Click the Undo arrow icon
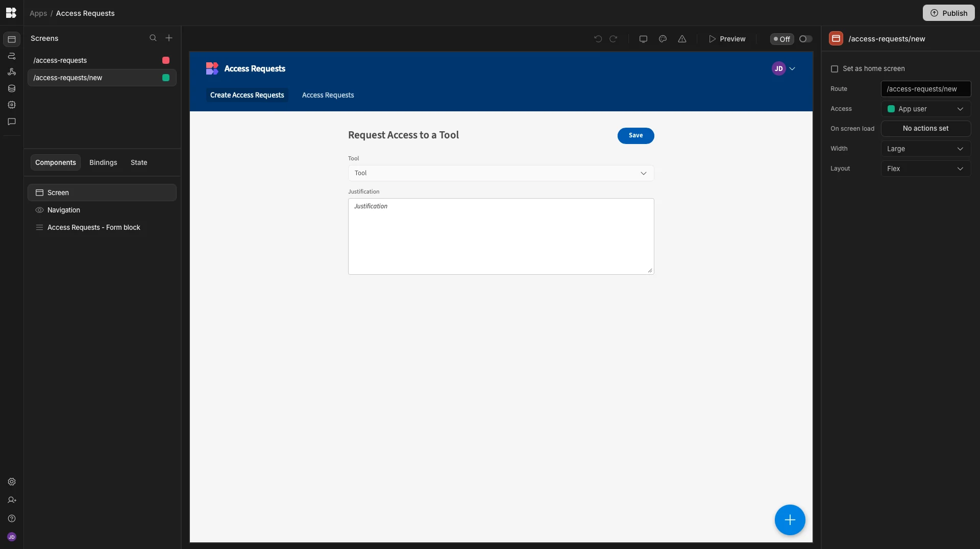Viewport: 980px width, 549px height. [x=598, y=39]
